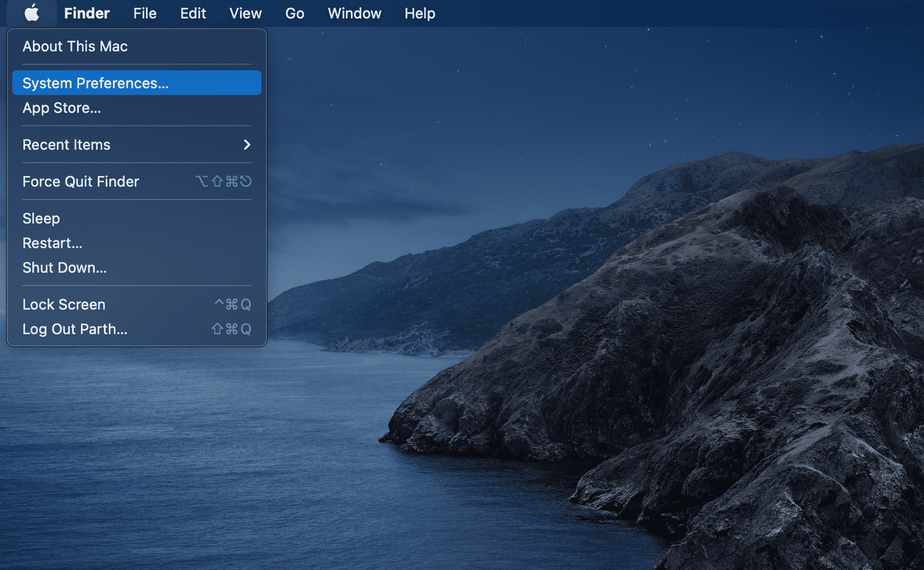Expand the Recent Items submenu
This screenshot has width=924, height=570.
[137, 145]
